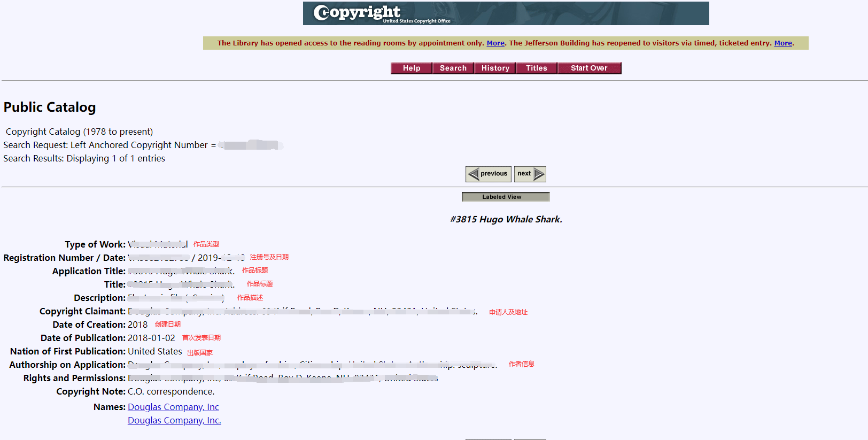Image resolution: width=868 pixels, height=440 pixels.
Task: Open More link about Jefferson Building
Action: 783,43
